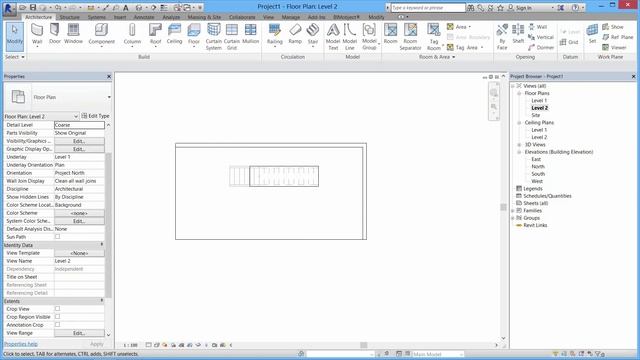Click the search keyword input field

coord(428,8)
